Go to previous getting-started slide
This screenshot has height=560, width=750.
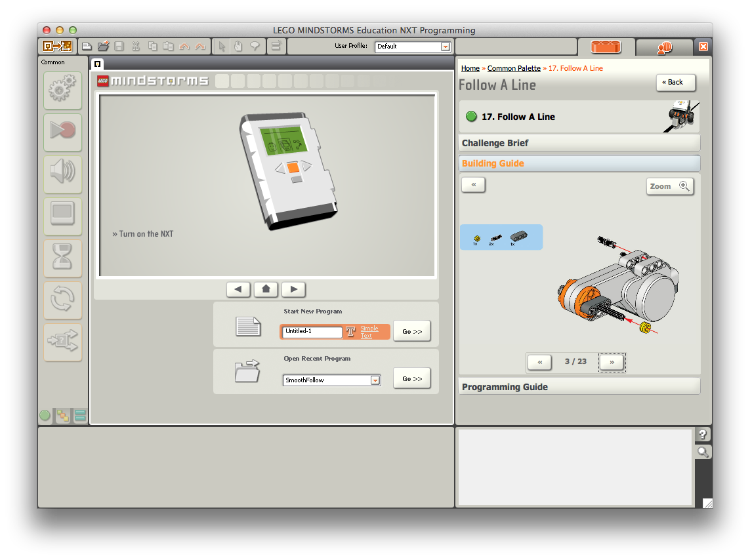point(238,289)
